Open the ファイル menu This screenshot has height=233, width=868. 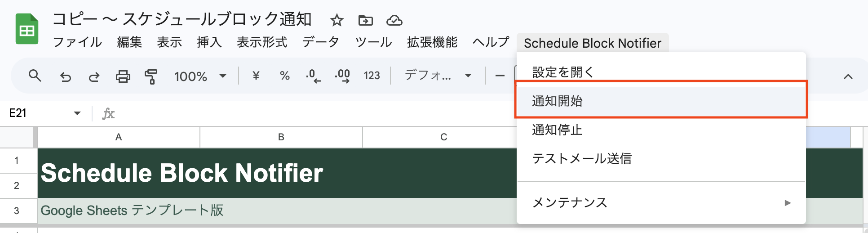pos(77,42)
